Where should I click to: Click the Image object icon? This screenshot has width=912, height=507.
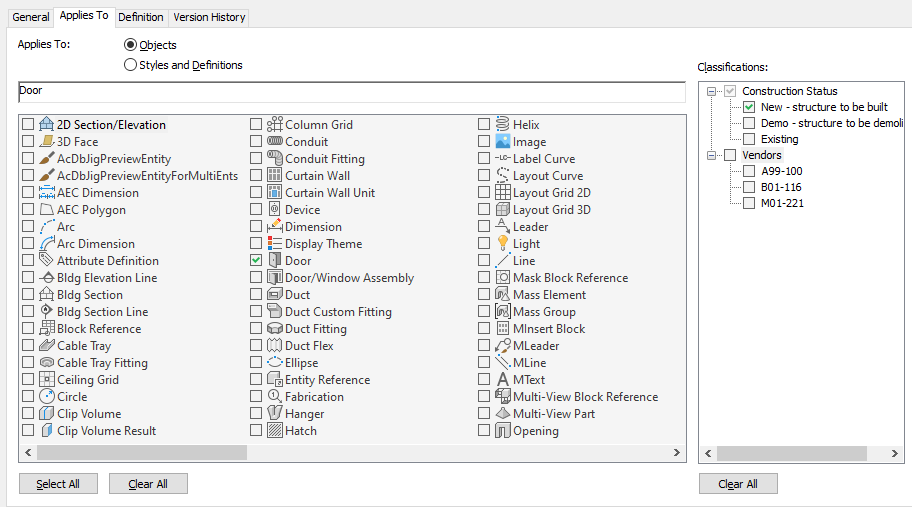tap(504, 142)
